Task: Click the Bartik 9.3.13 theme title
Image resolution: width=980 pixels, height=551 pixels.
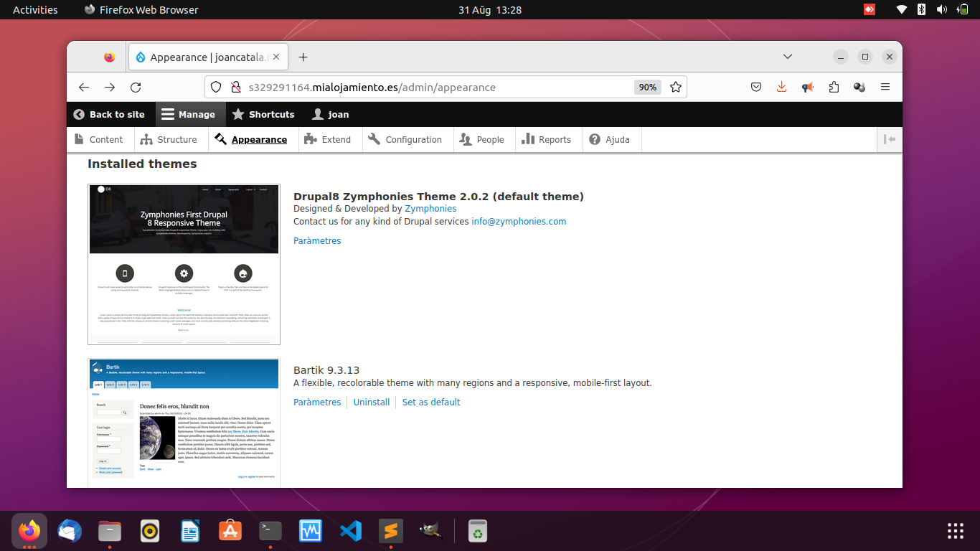Action: pos(326,370)
